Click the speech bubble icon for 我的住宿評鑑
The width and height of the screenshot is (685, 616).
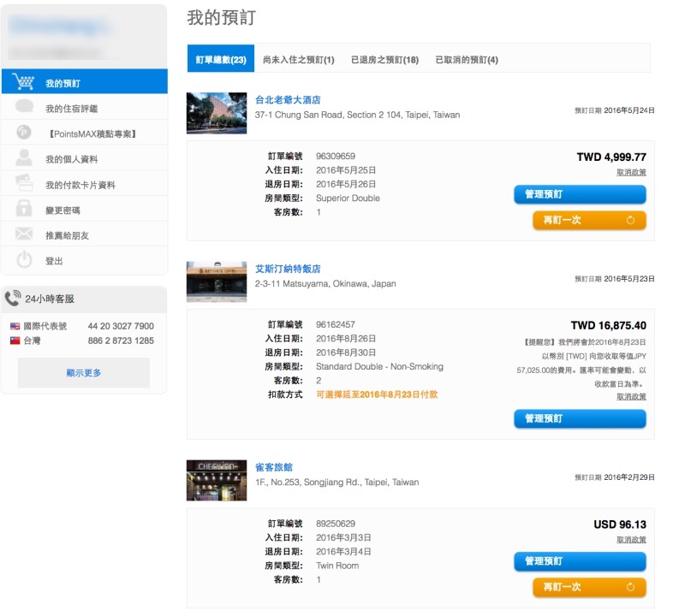coord(24,108)
